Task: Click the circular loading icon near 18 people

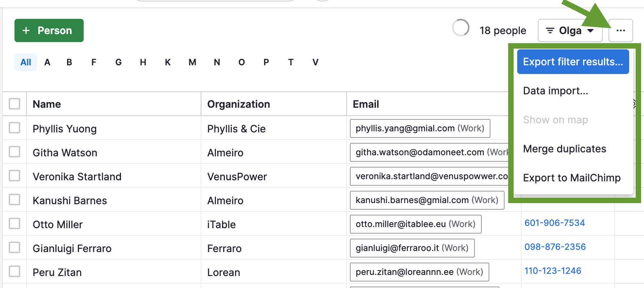Action: [460, 28]
